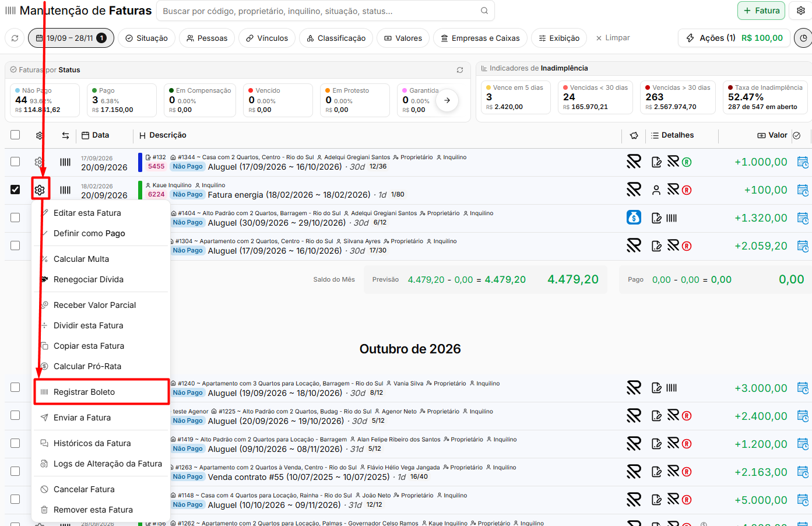Click the gear icon on the R$ 100,00 invoice row

click(x=40, y=190)
